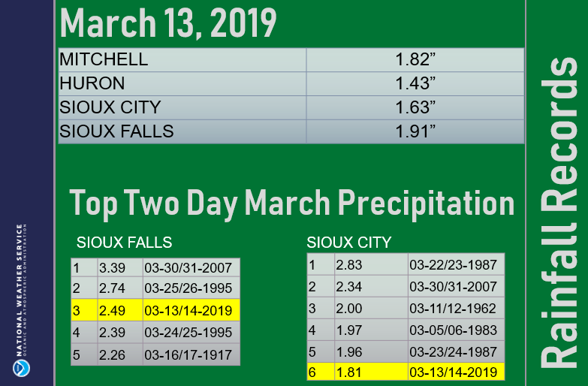Click the SIOUX CITY row in top table
588x386 pixels.
291,107
